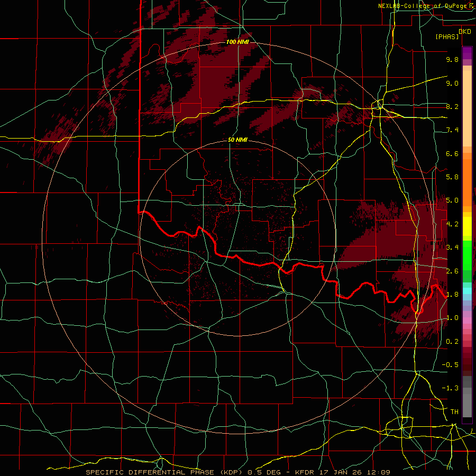Click the "100 NMI" range ring label
This screenshot has height=476, width=476.
pos(237,42)
